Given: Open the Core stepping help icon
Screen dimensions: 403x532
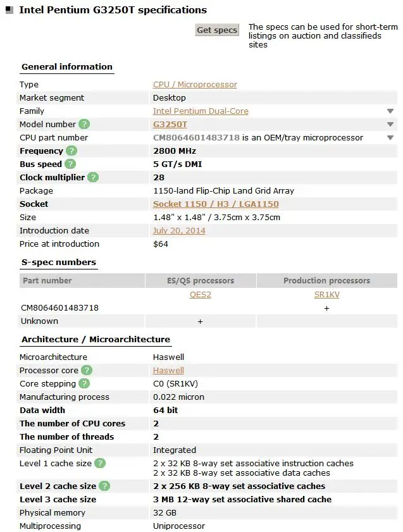Looking at the screenshot, I should click(x=84, y=384).
